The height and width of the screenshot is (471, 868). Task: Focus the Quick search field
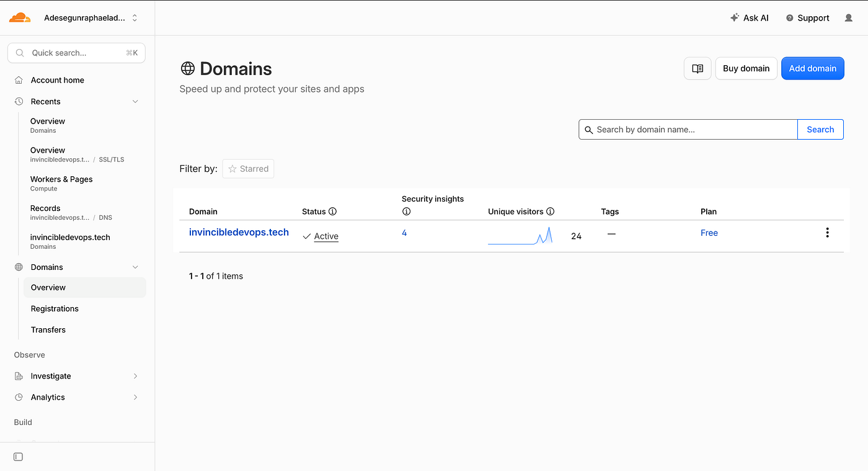coord(76,53)
